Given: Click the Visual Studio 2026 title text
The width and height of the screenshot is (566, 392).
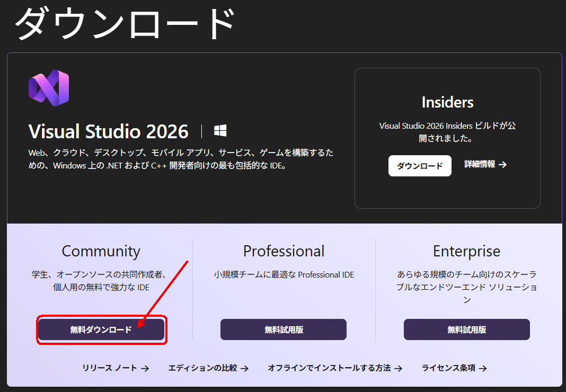Looking at the screenshot, I should [108, 131].
